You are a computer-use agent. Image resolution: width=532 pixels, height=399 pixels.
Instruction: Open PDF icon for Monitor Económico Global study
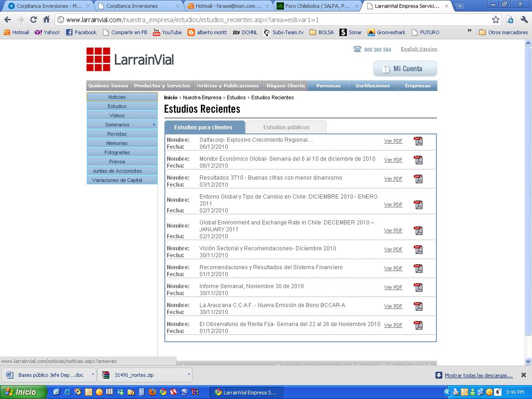coord(418,160)
